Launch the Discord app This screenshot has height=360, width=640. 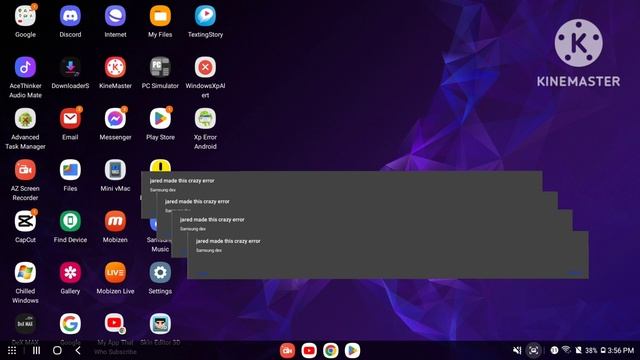pos(70,16)
